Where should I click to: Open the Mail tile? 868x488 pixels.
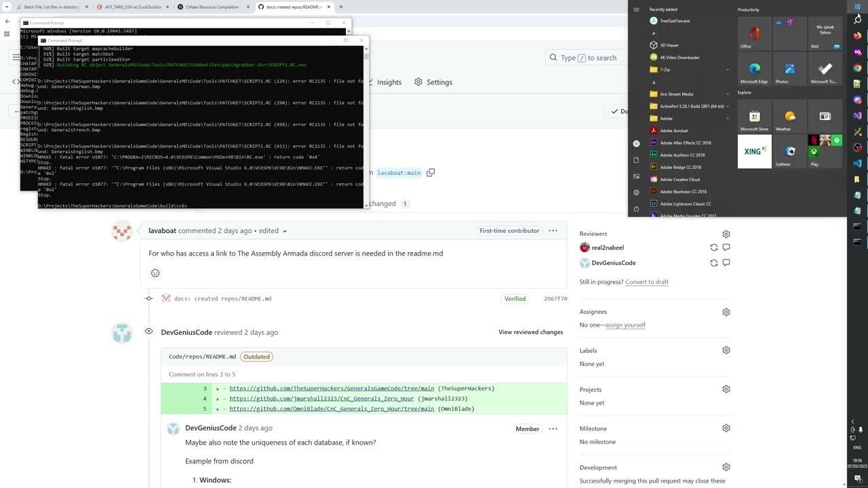[825, 34]
